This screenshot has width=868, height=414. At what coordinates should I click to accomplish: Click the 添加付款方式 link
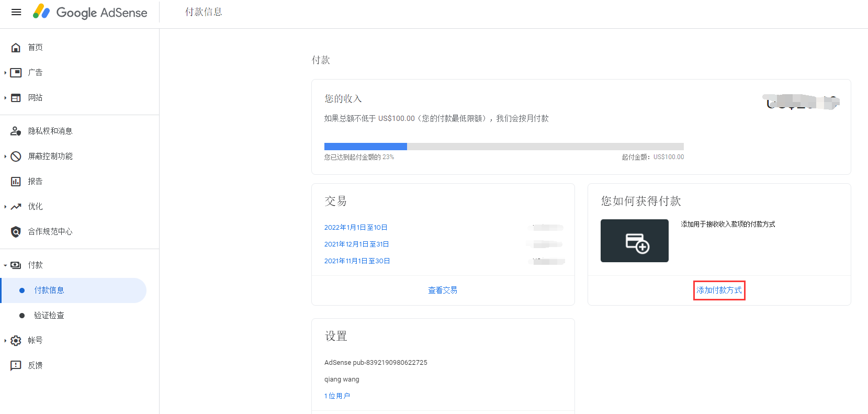[719, 290]
